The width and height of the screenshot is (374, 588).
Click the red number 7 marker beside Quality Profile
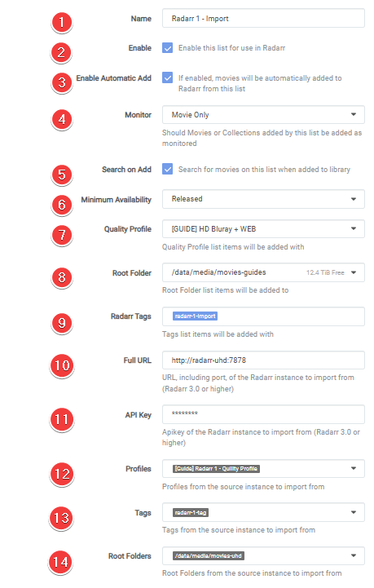click(62, 235)
